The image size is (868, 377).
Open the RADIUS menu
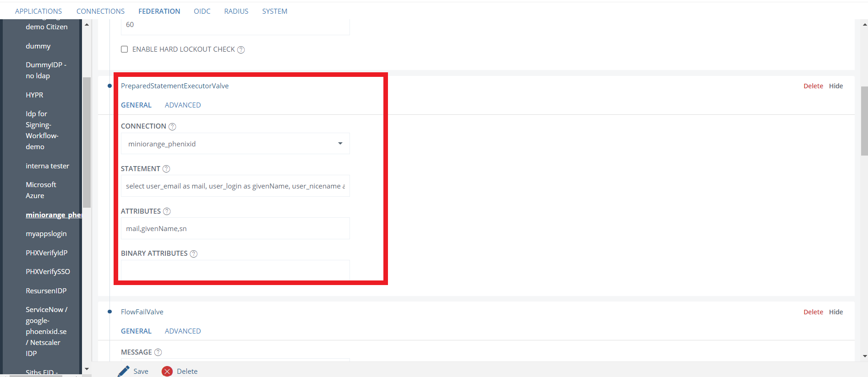(x=236, y=11)
